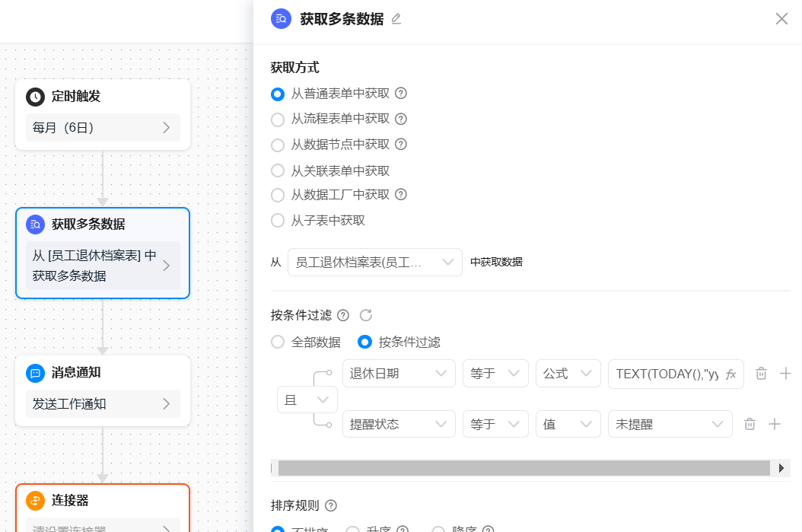Screen dimensions: 802x532
Task: Click the edit pencil icon beside the title
Action: pos(396,19)
